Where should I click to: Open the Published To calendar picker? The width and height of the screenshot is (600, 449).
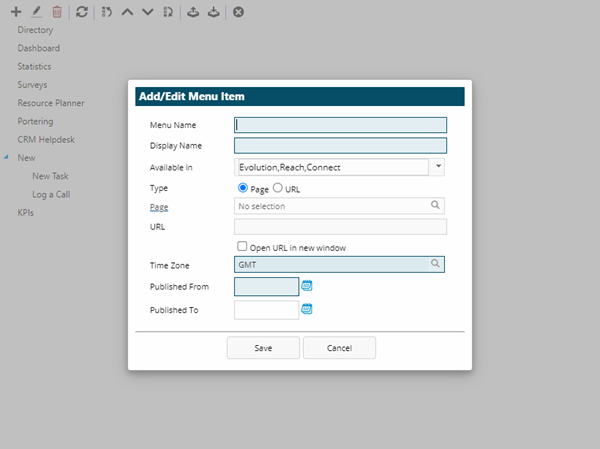(307, 309)
